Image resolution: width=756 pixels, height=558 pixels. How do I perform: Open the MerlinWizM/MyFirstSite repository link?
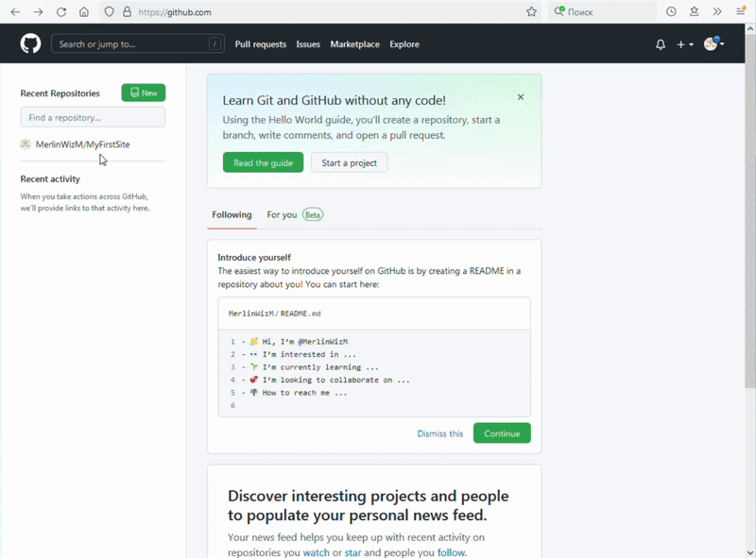click(82, 144)
